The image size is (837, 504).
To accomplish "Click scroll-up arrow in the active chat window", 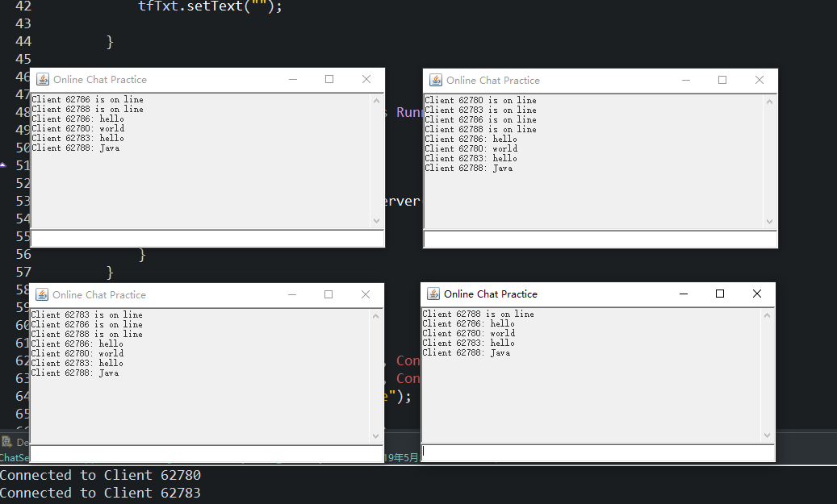I will pos(767,315).
